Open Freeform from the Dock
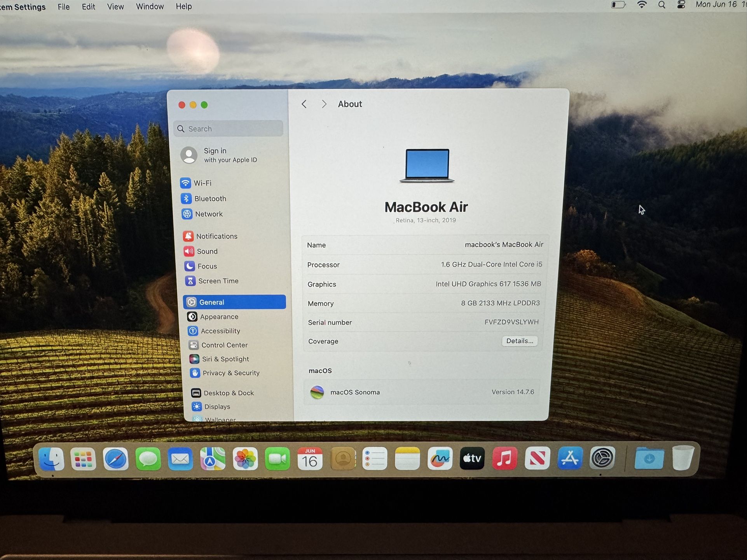 tap(440, 459)
